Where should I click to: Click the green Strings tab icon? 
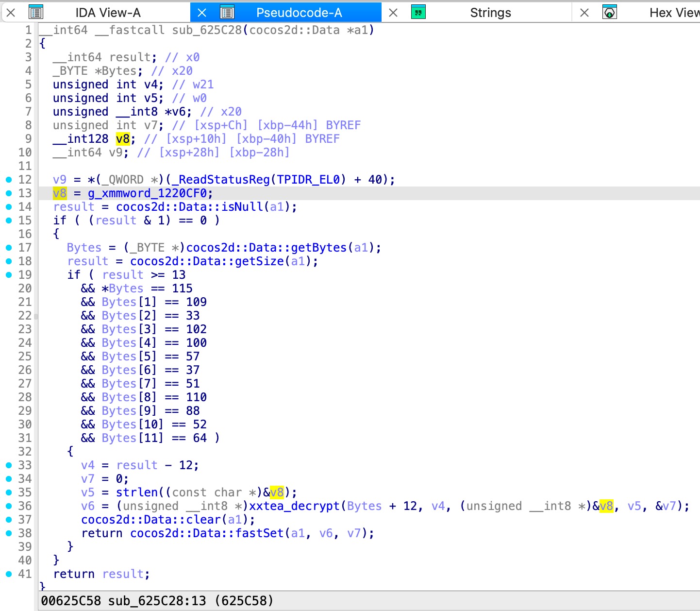(x=418, y=12)
